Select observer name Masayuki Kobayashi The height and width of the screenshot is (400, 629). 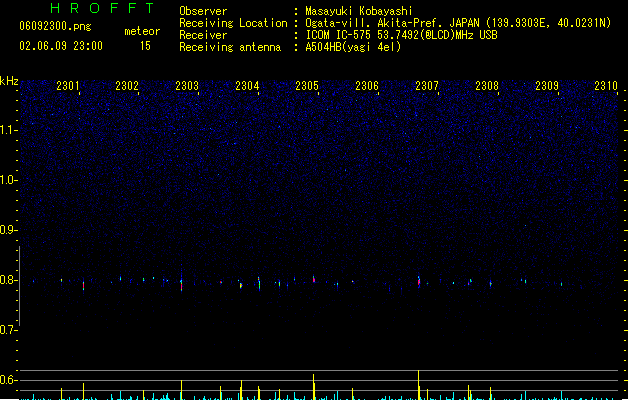click(x=359, y=11)
